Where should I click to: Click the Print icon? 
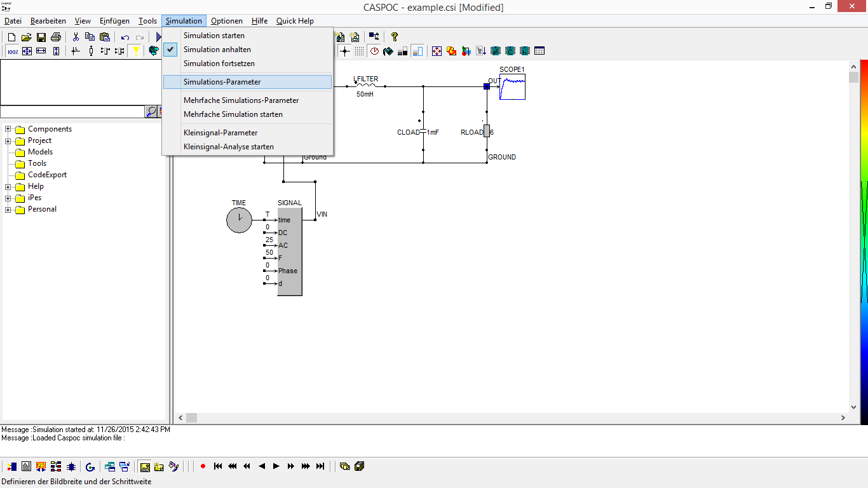[56, 37]
